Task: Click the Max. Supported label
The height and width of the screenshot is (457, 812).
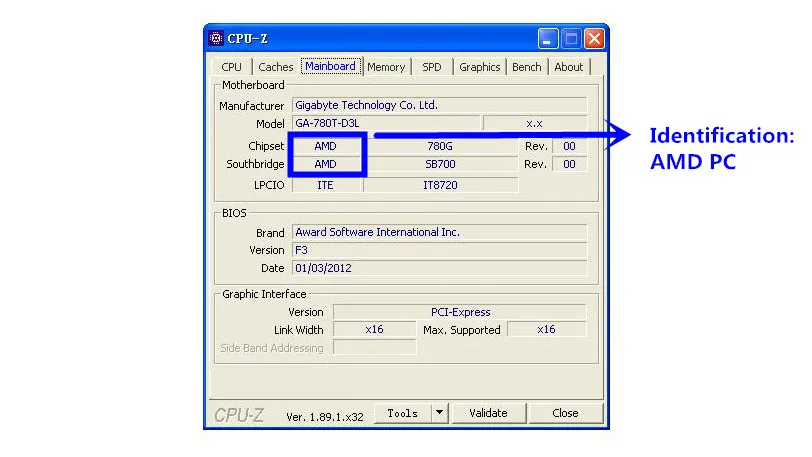Action: tap(461, 330)
